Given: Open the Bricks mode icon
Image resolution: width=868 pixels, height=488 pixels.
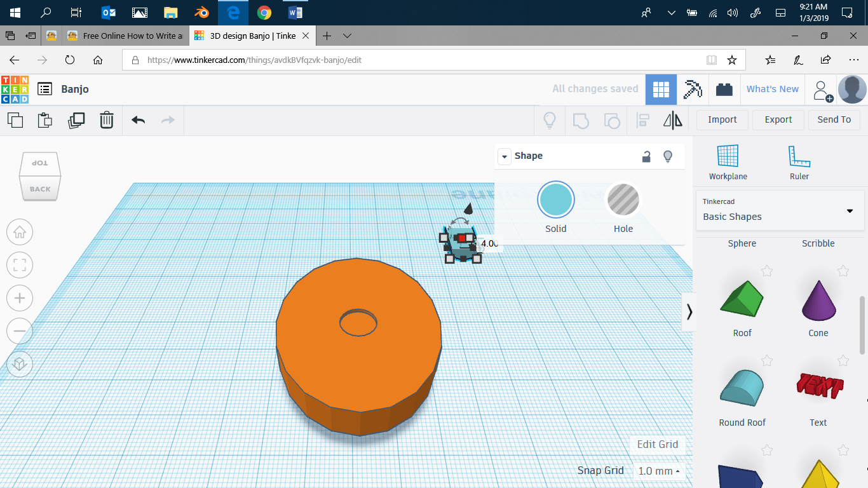Looking at the screenshot, I should [x=724, y=90].
